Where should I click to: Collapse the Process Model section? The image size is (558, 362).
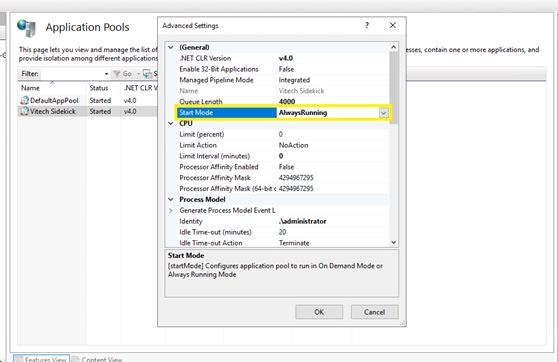(x=171, y=200)
